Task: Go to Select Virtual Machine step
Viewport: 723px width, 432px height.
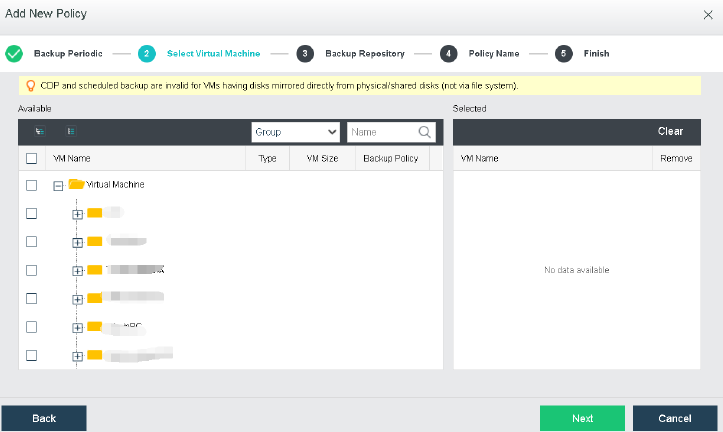Action: tap(213, 53)
